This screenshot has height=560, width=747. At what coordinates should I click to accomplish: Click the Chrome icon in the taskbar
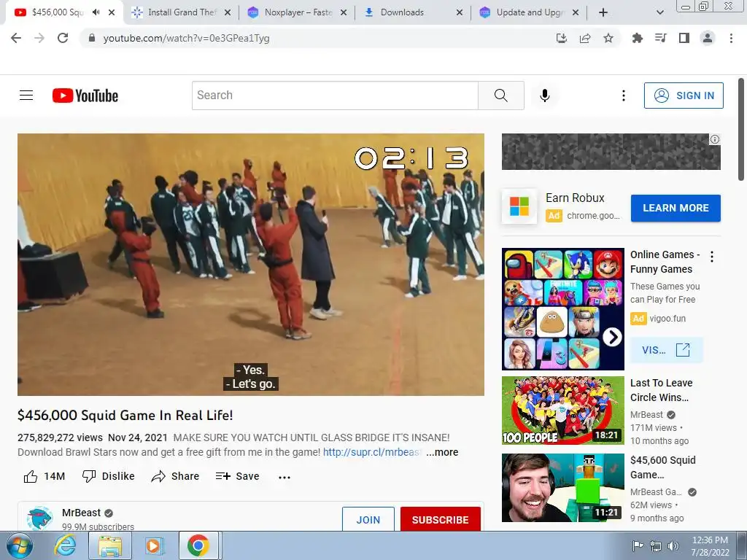coord(198,545)
